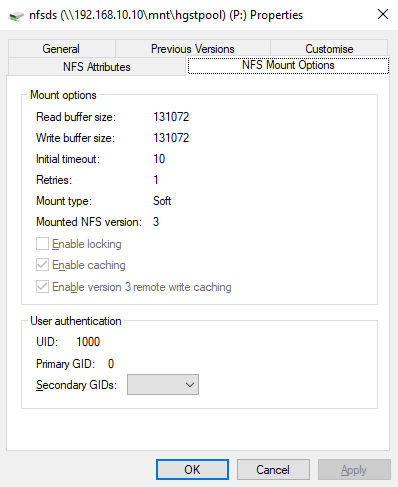Click the Read buffer size value 131072
This screenshot has width=398, height=487.
tap(171, 117)
